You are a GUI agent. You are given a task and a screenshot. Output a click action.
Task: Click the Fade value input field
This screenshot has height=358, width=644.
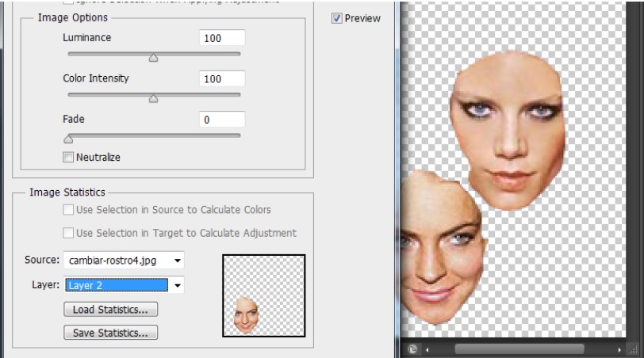222,120
